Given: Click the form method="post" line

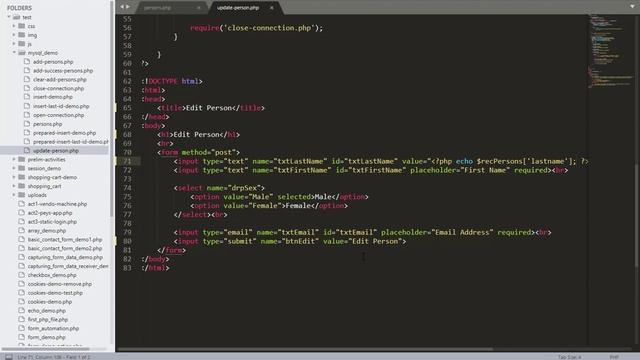Looking at the screenshot, I should click(199, 152).
